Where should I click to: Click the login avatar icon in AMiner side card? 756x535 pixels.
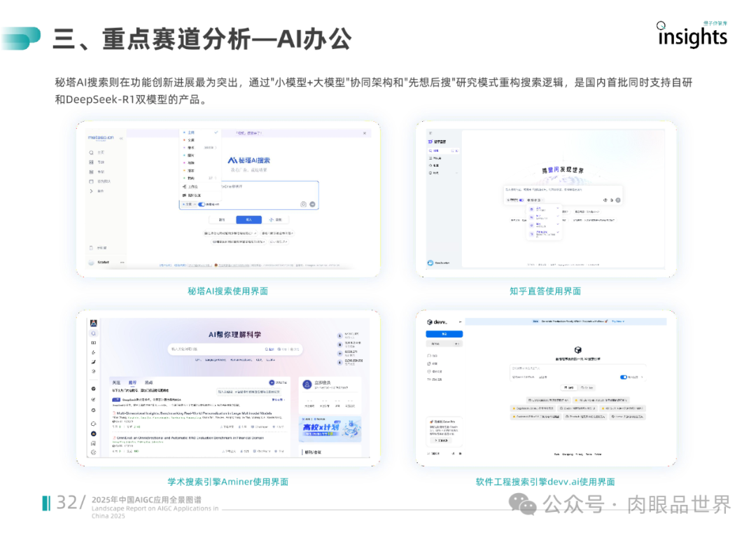pyautogui.click(x=307, y=384)
